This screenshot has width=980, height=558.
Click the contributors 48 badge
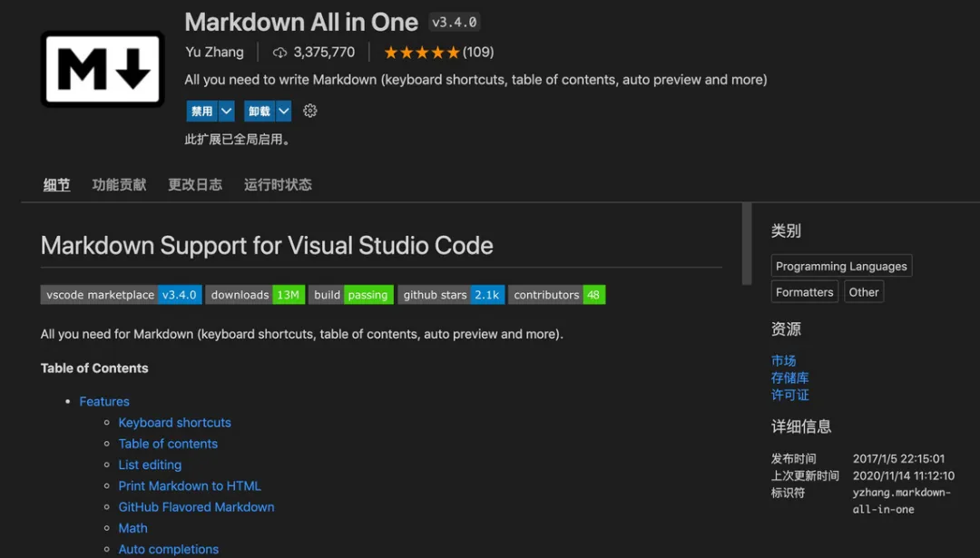click(x=556, y=295)
